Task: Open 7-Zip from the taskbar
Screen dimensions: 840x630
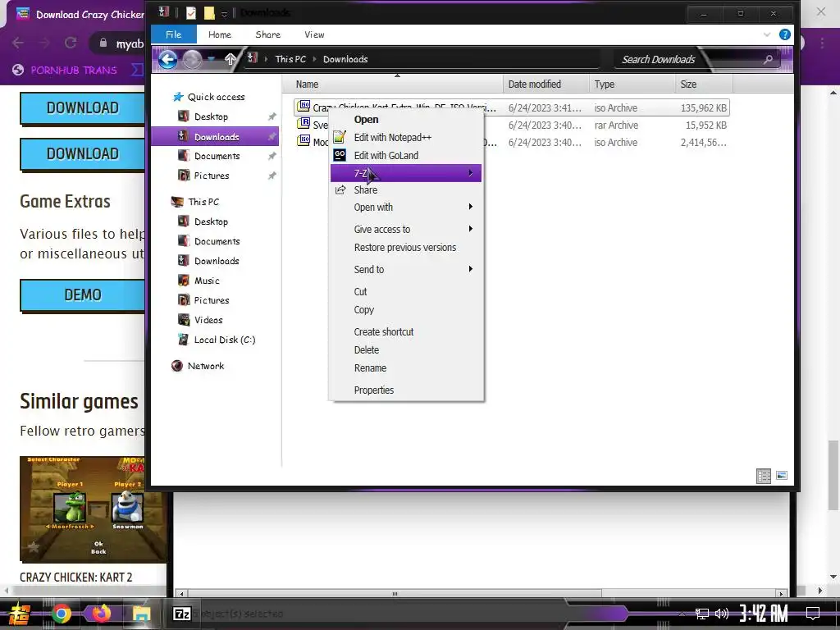Action: coord(182,614)
